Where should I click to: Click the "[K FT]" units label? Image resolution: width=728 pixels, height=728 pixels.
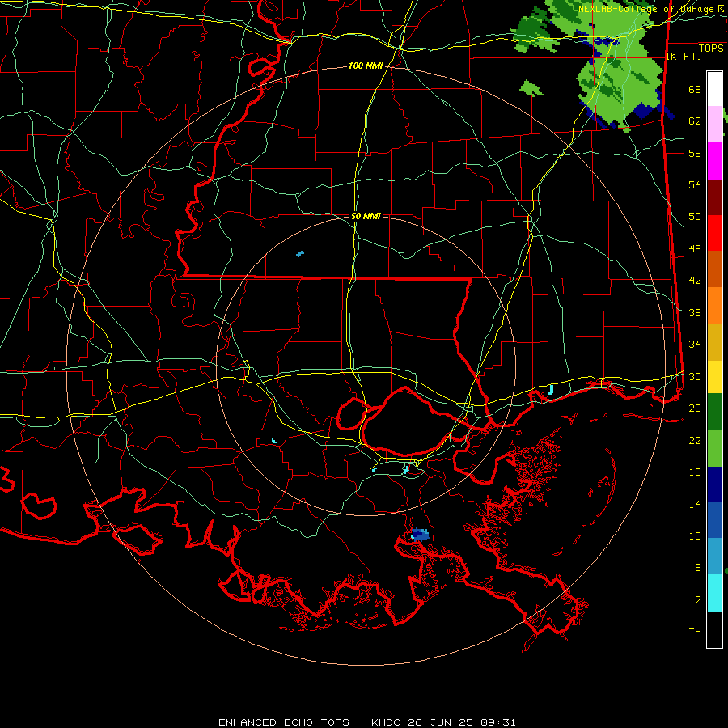684,56
